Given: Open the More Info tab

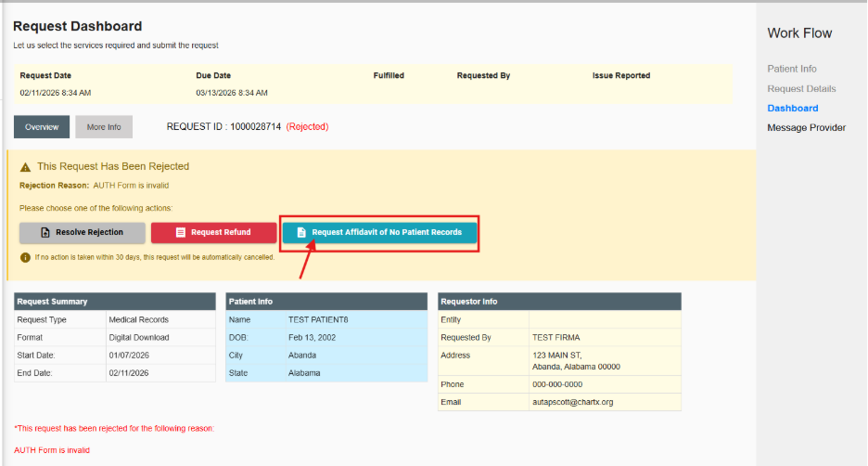Looking at the screenshot, I should pyautogui.click(x=104, y=127).
